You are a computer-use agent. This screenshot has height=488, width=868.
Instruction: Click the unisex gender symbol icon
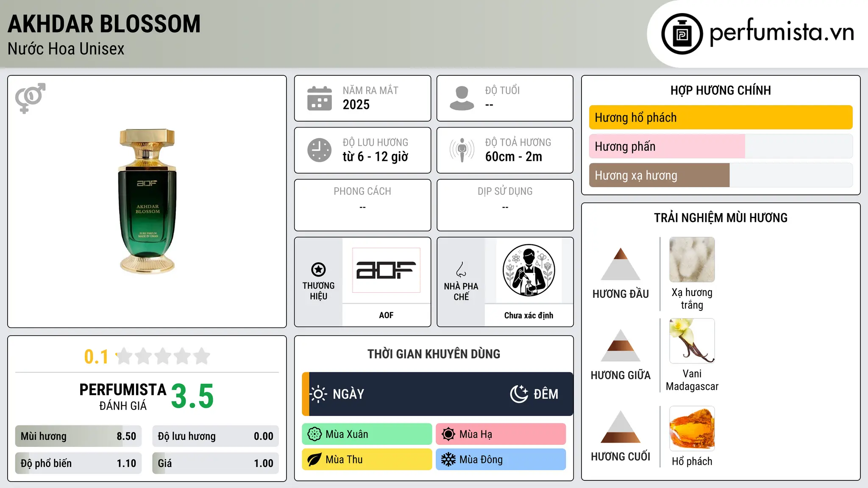coord(30,98)
